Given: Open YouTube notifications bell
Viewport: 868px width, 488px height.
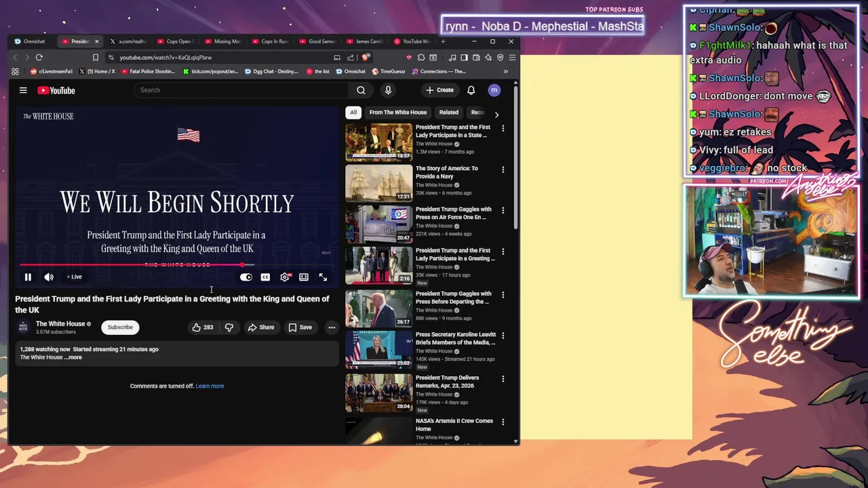Looking at the screenshot, I should 471,90.
